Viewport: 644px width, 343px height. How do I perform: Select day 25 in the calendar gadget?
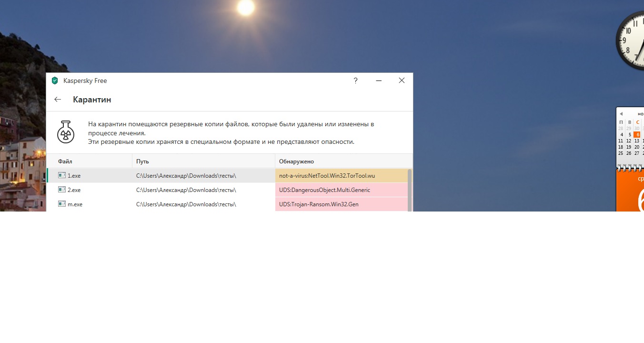(621, 153)
